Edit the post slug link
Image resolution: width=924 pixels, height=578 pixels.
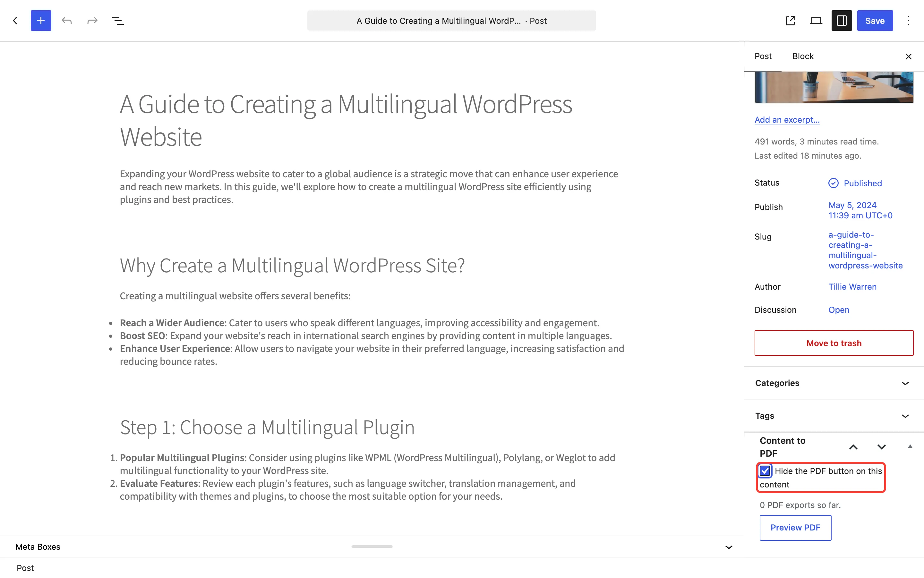865,250
